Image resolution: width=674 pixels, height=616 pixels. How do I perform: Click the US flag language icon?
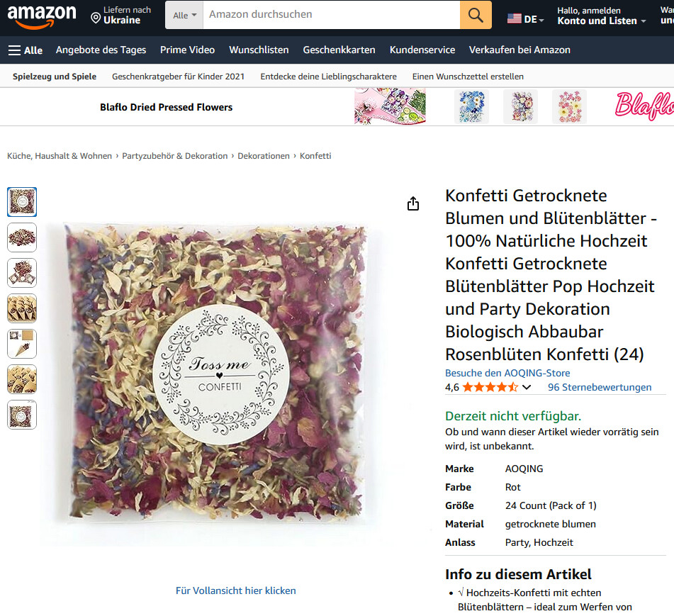point(514,19)
